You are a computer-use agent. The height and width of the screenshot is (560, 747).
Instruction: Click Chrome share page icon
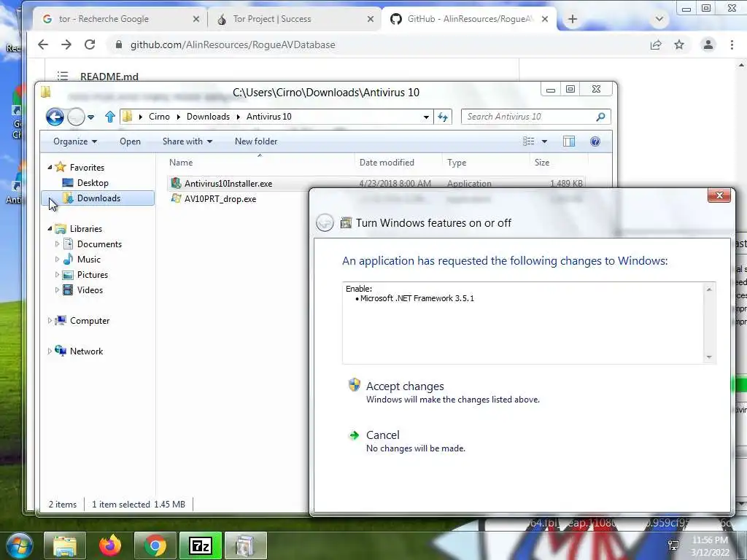click(x=656, y=44)
